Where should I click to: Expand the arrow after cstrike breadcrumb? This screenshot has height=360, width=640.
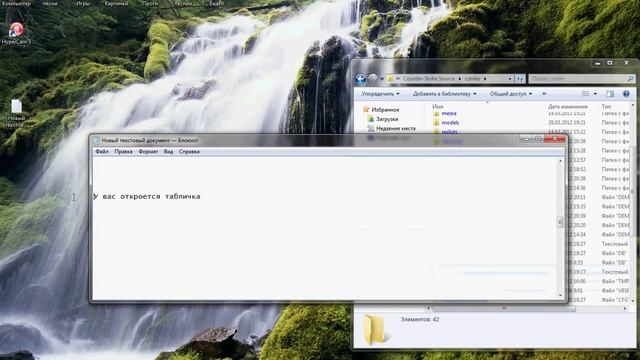click(485, 78)
